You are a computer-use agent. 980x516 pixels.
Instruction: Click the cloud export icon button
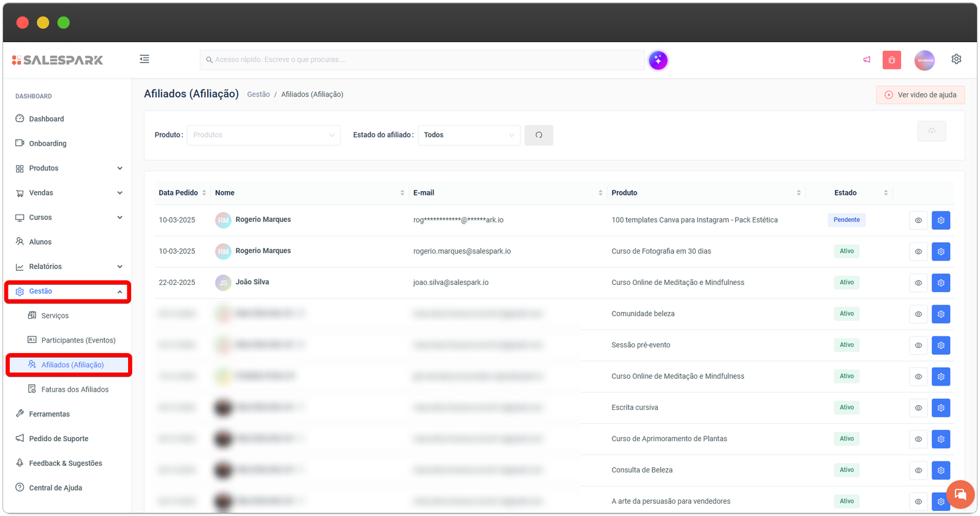point(931,131)
